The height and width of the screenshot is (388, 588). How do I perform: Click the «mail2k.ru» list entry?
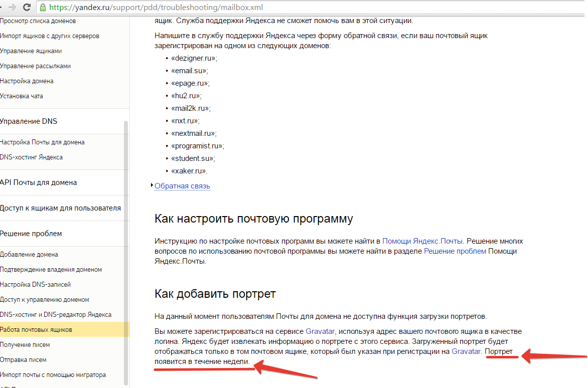191,108
